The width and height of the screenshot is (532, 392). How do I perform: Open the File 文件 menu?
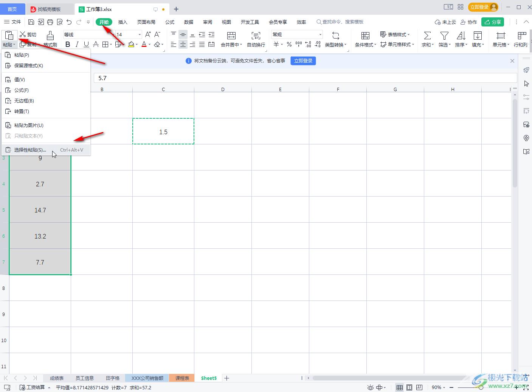click(12, 22)
